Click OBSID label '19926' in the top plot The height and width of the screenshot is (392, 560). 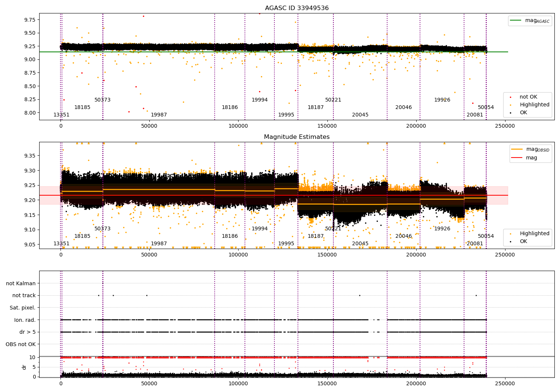(442, 100)
